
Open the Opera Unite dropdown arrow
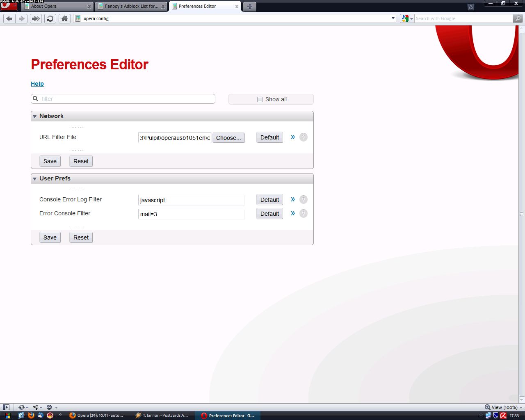[41, 408]
